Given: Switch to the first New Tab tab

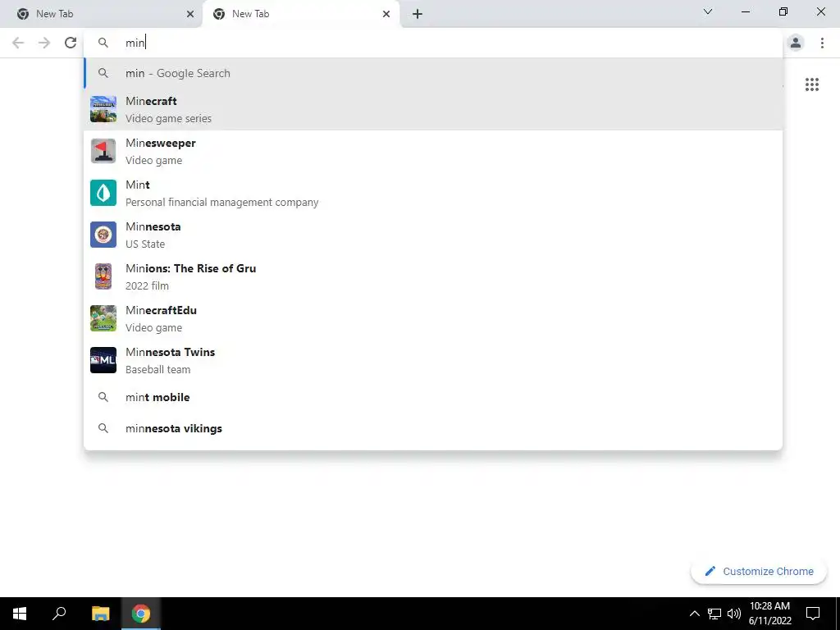Looking at the screenshot, I should click(x=102, y=14).
